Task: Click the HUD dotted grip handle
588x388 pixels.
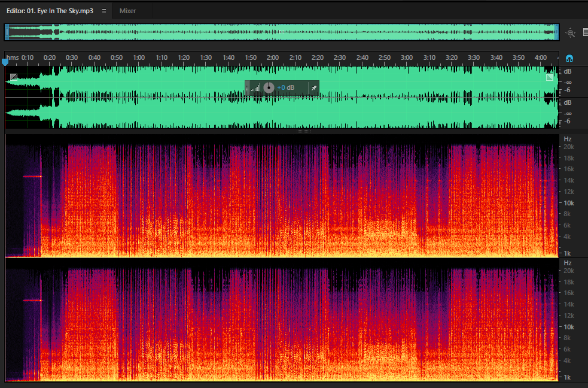Action: pyautogui.click(x=247, y=88)
